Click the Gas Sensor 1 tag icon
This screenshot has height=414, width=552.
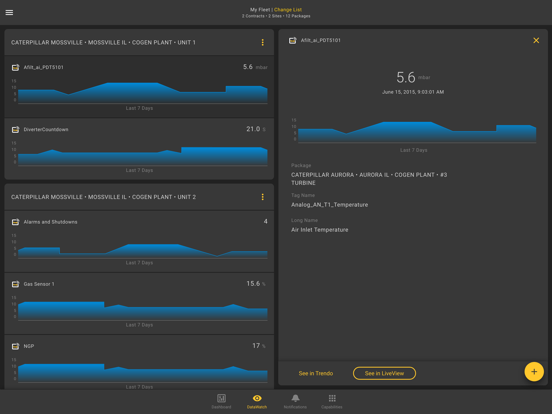tap(15, 284)
